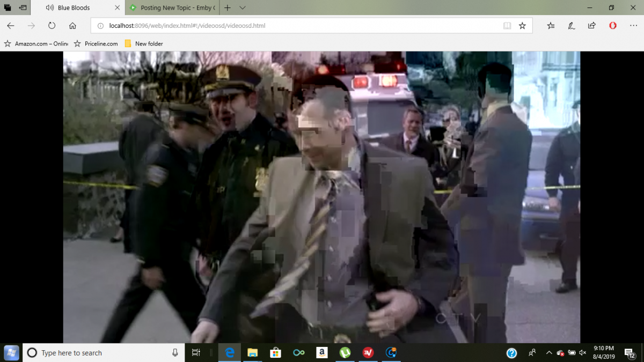Open the People taskbar icon
This screenshot has height=362, width=644.
[x=532, y=352]
